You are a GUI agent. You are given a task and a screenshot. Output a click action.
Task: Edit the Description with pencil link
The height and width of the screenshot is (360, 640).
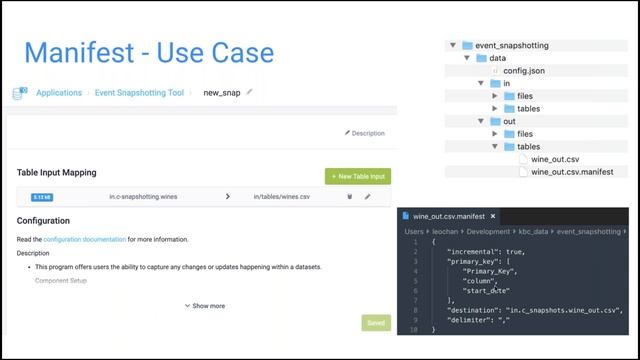click(x=364, y=133)
